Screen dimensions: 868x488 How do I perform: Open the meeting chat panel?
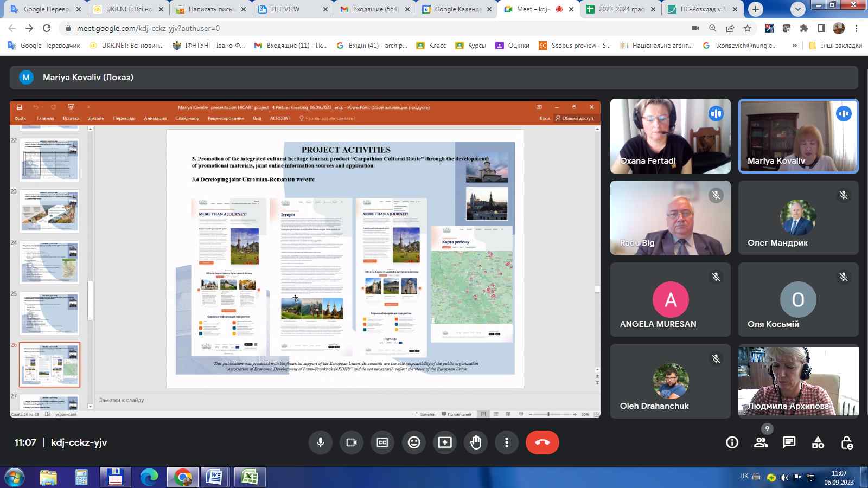[789, 442]
